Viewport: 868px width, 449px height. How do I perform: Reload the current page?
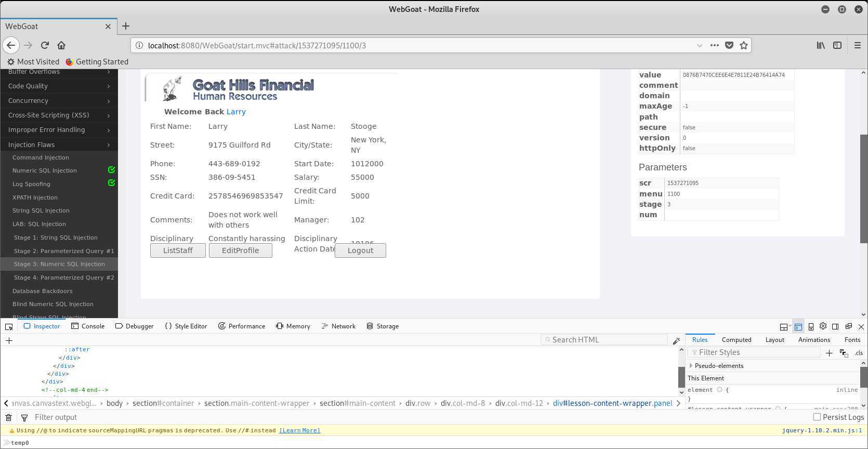coord(45,45)
